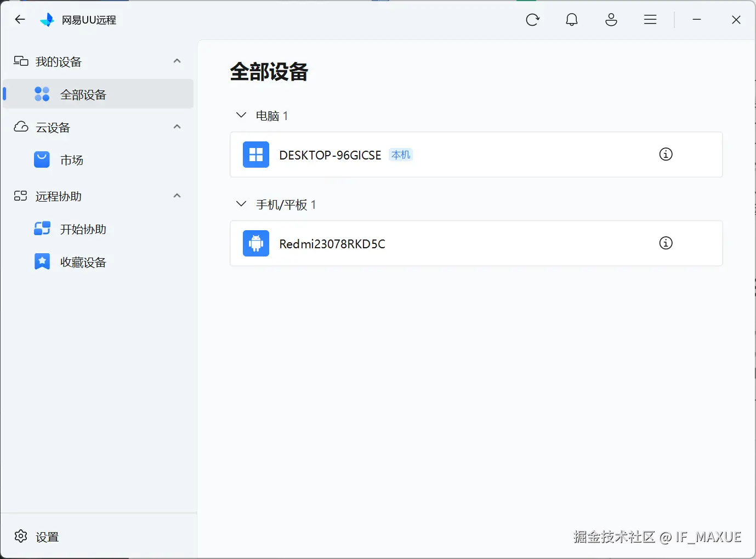Click the 收藏设备 star bookmark icon
Viewport: 756px width, 559px height.
[x=42, y=261]
